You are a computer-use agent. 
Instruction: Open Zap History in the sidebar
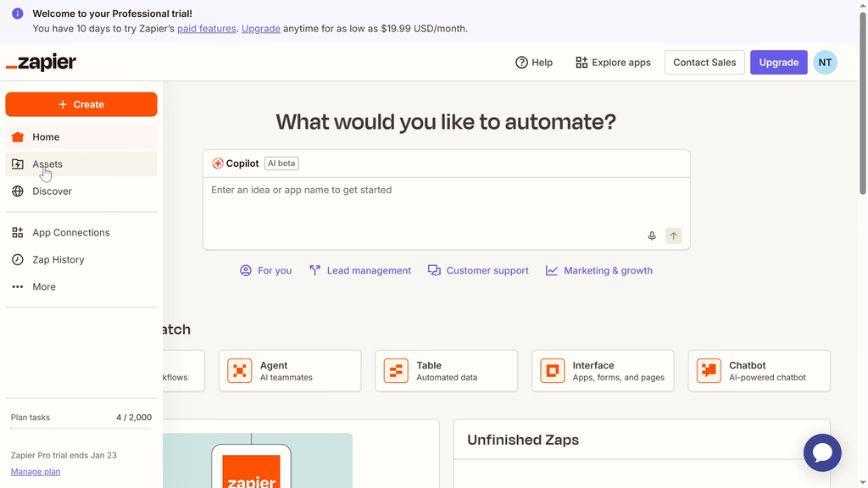(x=58, y=260)
